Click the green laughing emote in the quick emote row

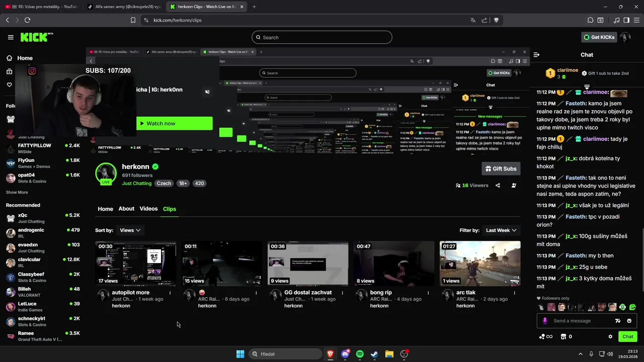point(632,307)
